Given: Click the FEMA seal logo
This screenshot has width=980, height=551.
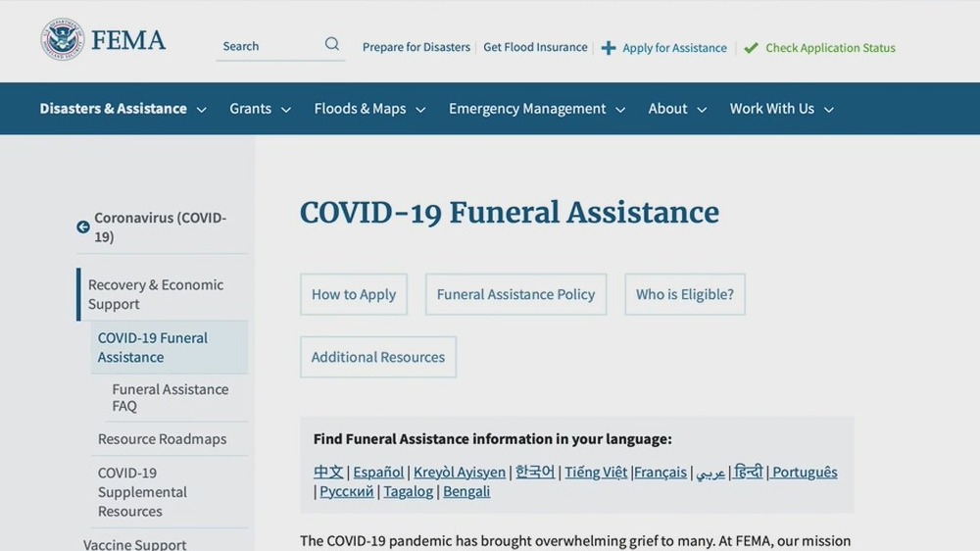Looking at the screenshot, I should point(62,39).
